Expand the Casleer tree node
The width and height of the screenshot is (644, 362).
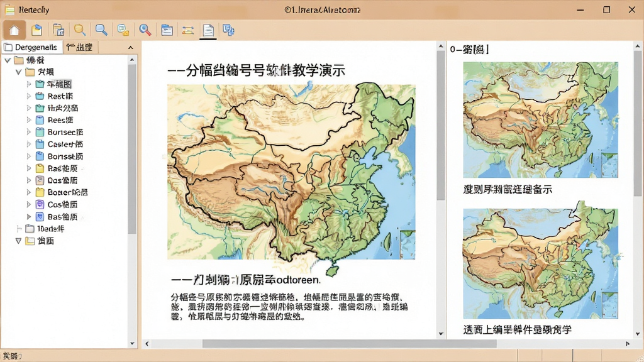(x=29, y=144)
